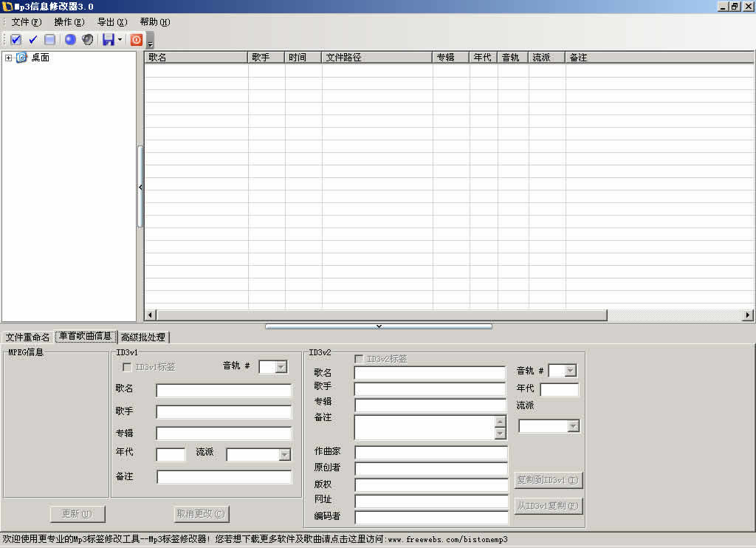The height and width of the screenshot is (548, 756).
Task: Click the 原创者 input field
Action: [x=431, y=469]
